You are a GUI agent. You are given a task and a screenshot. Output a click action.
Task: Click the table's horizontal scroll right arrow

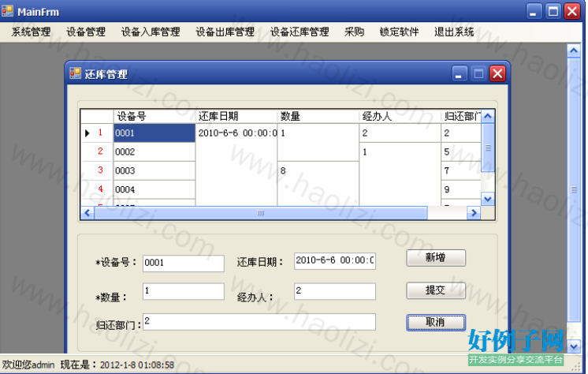point(474,213)
